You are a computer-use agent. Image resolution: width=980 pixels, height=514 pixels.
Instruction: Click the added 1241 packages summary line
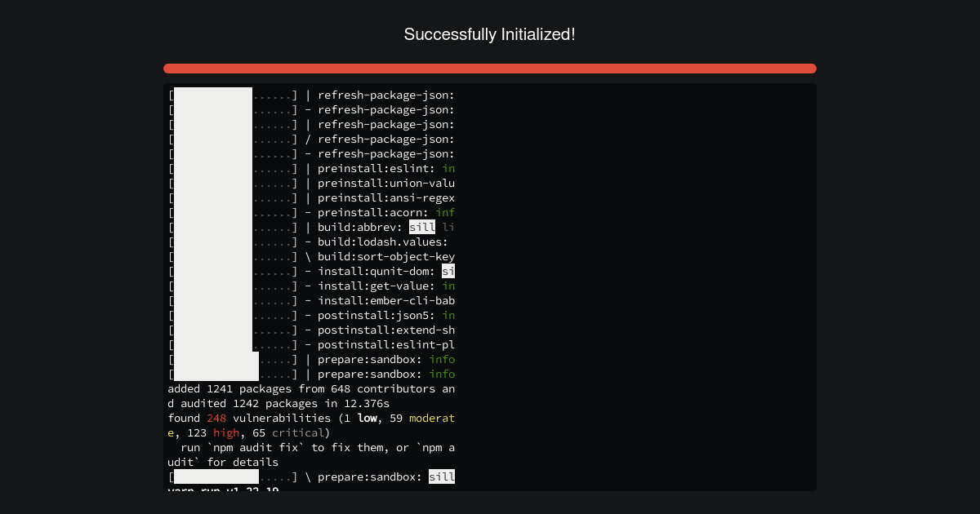coord(310,388)
